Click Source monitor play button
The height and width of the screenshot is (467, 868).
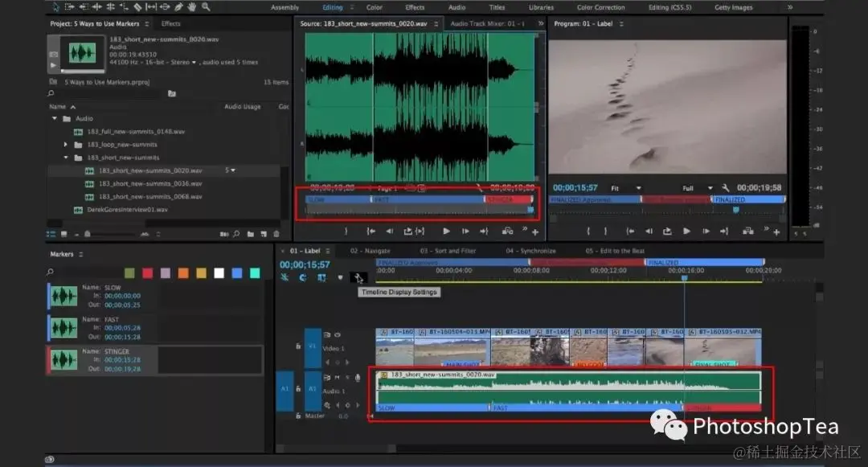click(x=446, y=231)
